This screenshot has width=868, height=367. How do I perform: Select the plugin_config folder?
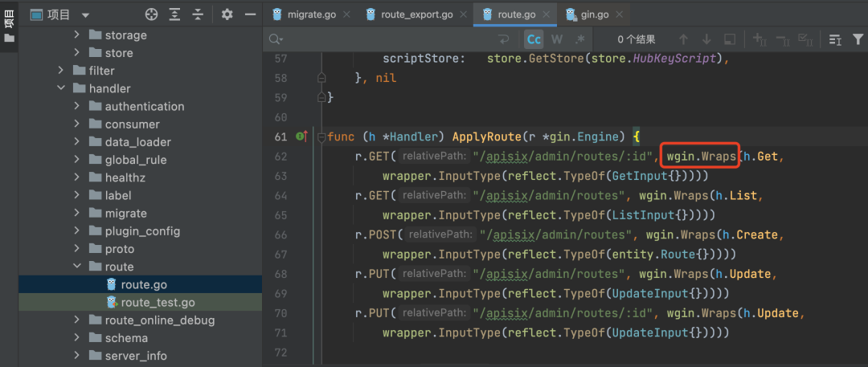[142, 230]
